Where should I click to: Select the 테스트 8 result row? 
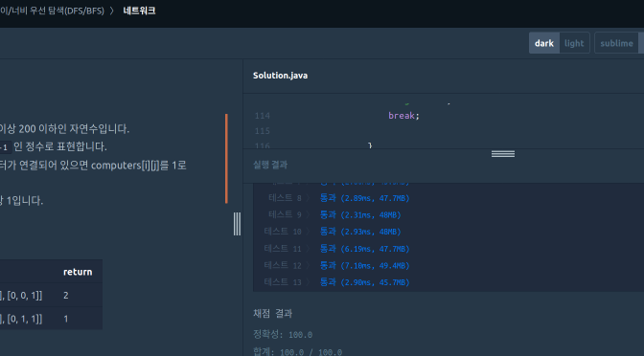point(339,198)
